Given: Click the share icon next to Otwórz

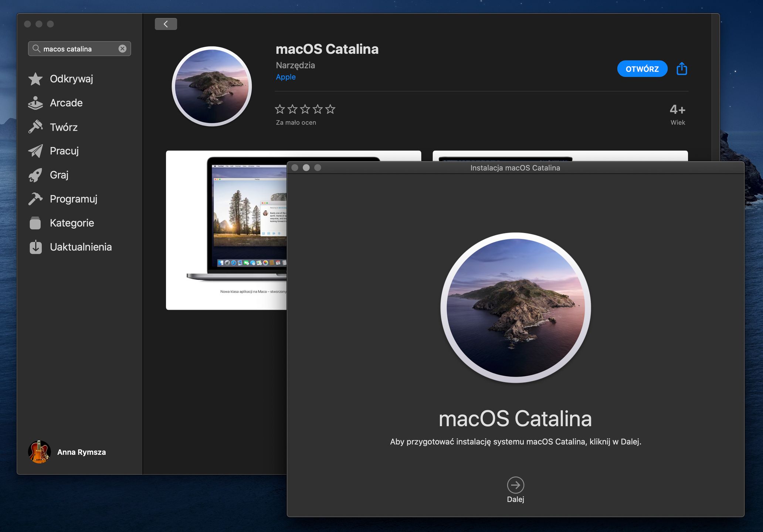Looking at the screenshot, I should pos(681,69).
